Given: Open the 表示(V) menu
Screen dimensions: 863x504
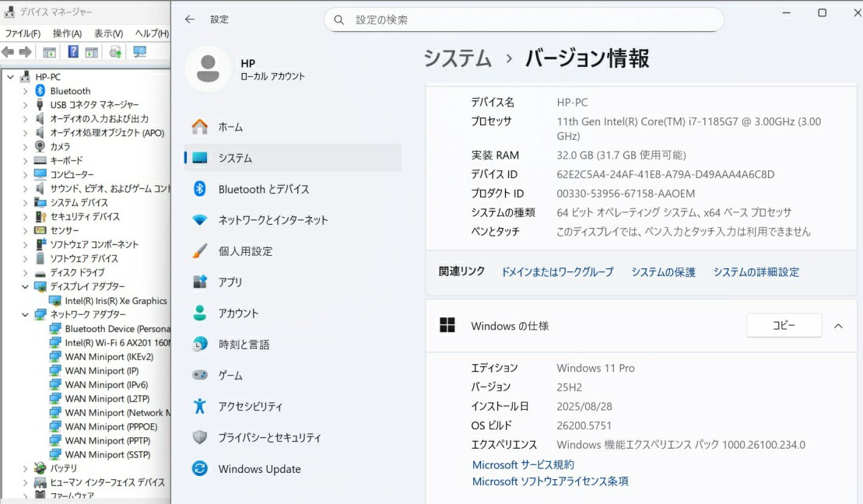Looking at the screenshot, I should [x=108, y=33].
